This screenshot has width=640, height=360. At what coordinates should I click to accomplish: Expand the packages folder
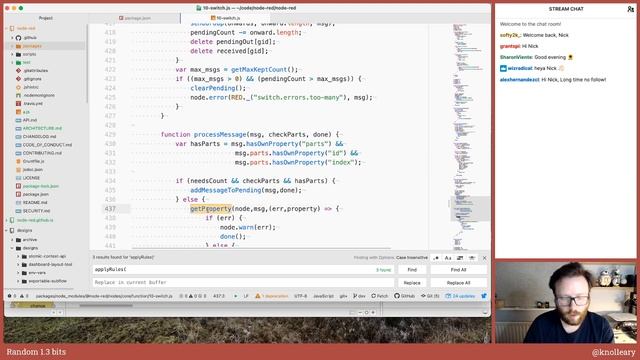(x=12, y=46)
